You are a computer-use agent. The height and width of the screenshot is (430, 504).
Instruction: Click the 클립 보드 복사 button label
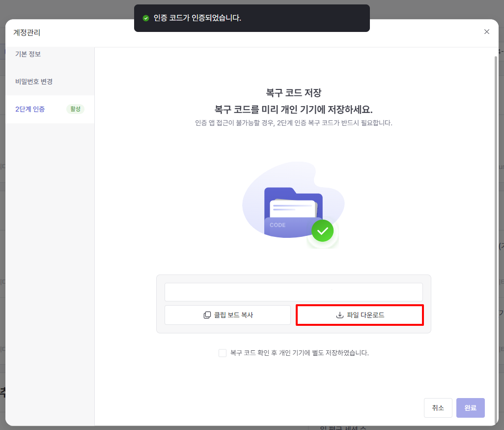coord(233,315)
